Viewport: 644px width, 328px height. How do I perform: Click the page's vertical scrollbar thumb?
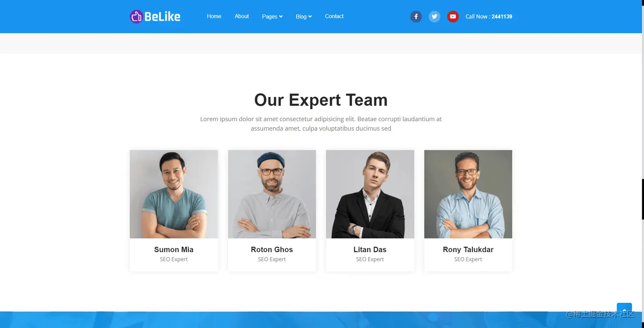642,199
